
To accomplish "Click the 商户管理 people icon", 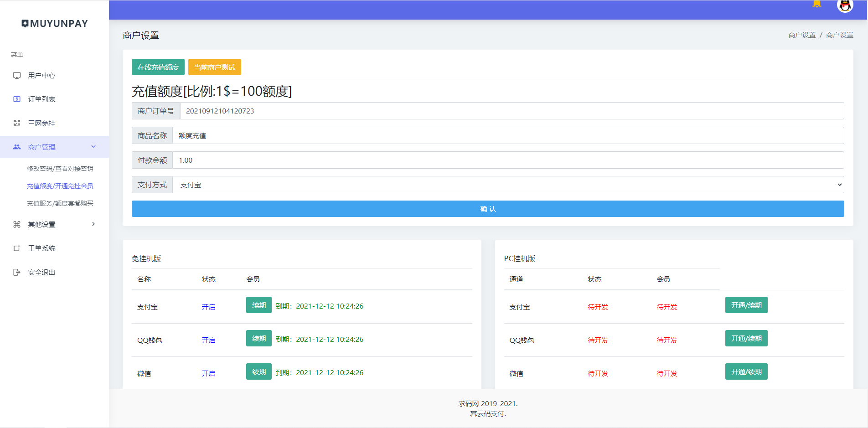I will tap(17, 147).
